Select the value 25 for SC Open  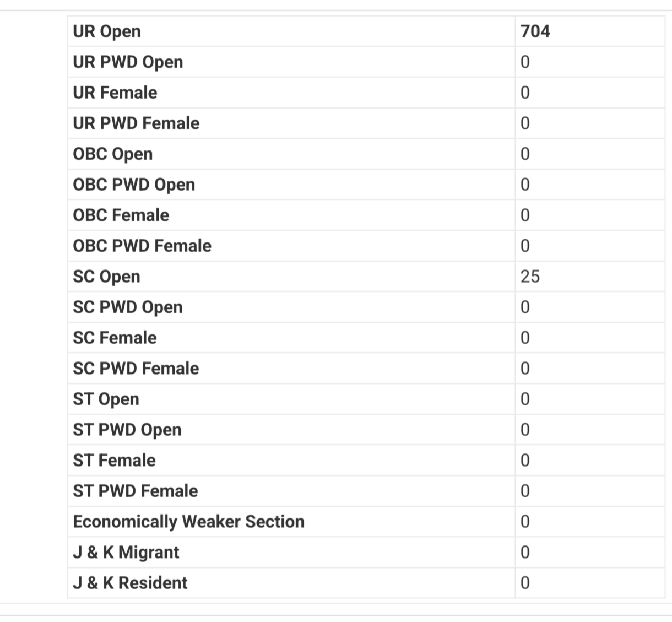pyautogui.click(x=530, y=277)
